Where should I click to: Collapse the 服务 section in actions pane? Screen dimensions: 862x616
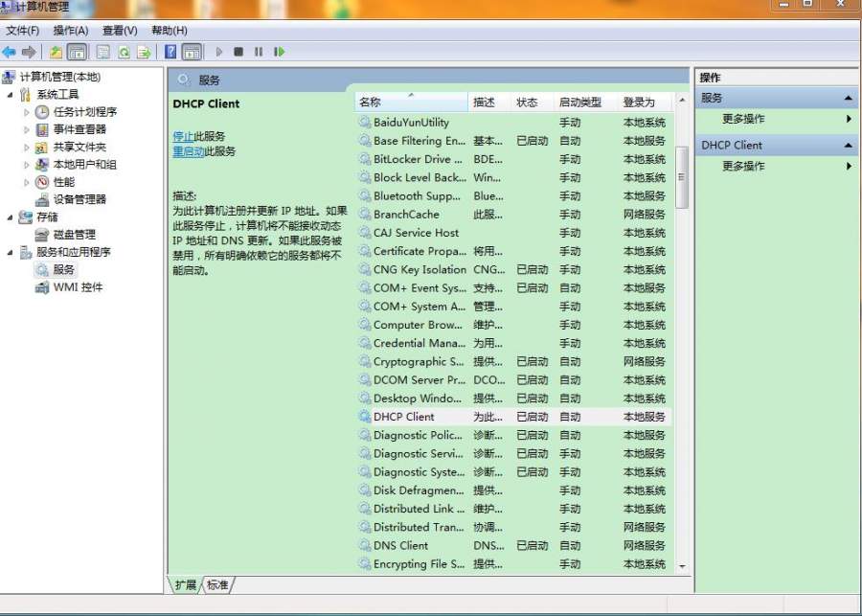pos(849,99)
